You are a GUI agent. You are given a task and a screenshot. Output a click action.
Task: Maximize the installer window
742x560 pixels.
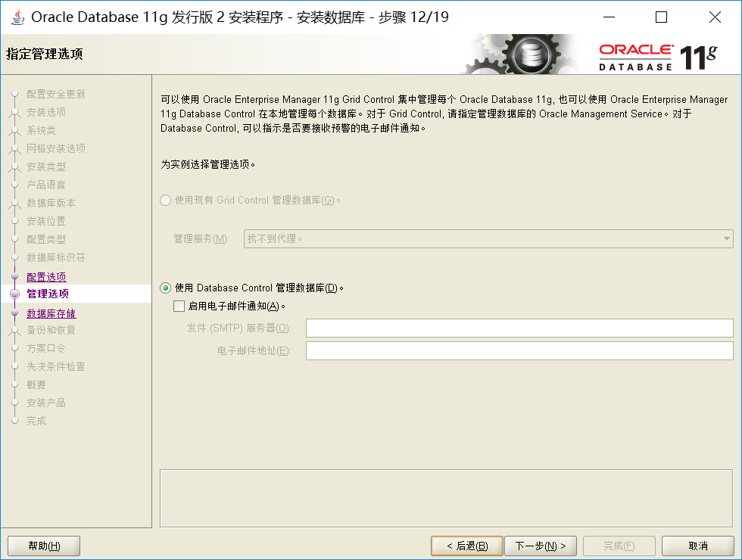point(661,17)
